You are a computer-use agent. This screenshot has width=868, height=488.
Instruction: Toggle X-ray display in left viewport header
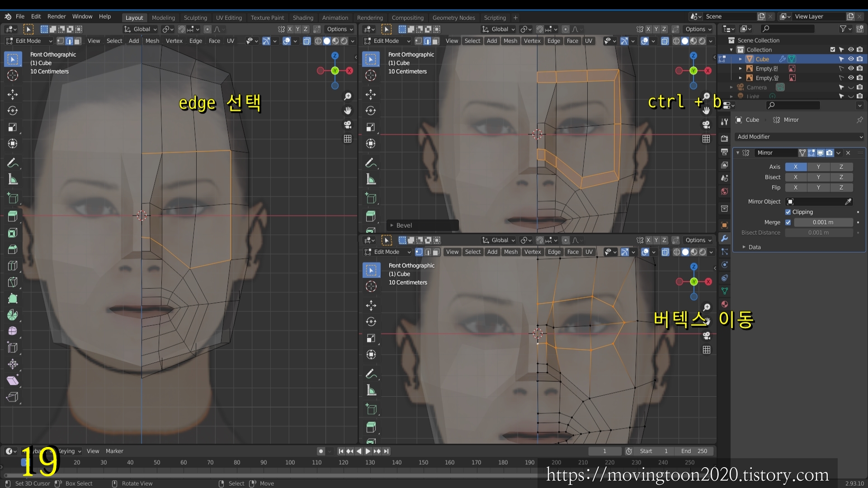pyautogui.click(x=307, y=41)
